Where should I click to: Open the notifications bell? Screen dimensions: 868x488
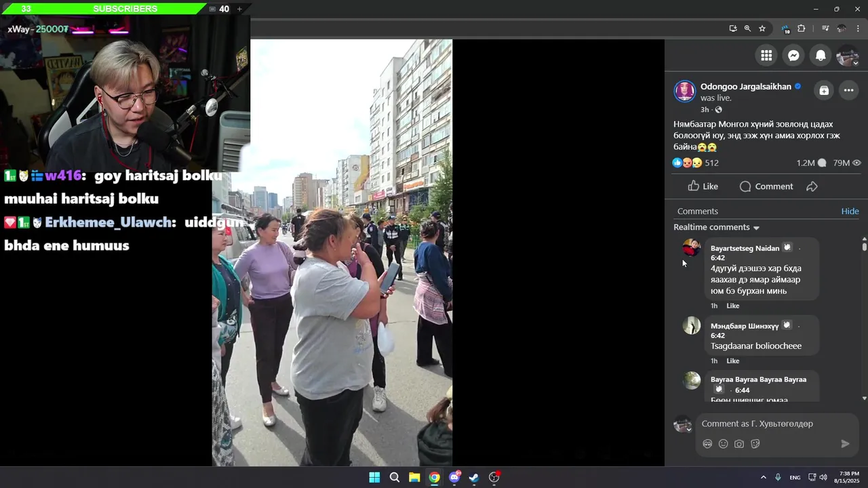point(821,56)
